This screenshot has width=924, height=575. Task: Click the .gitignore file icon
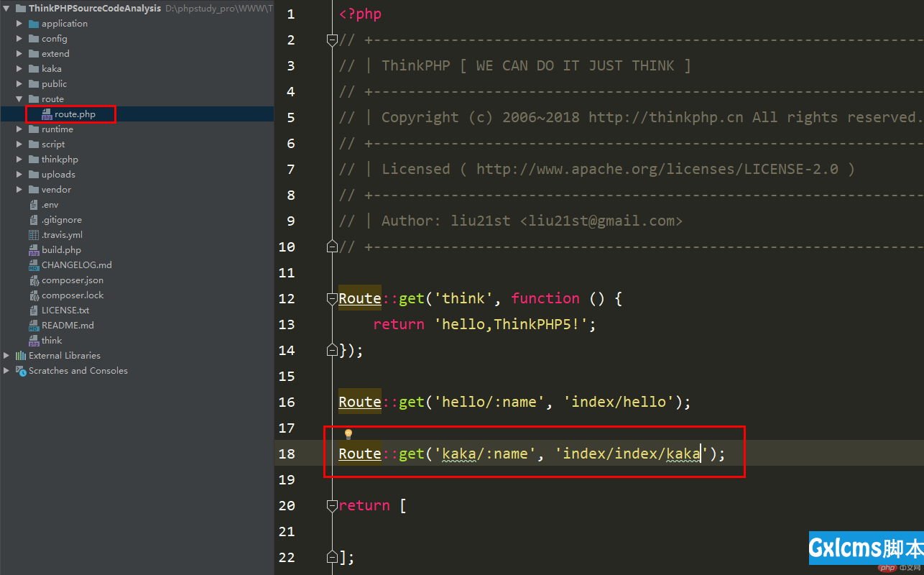click(34, 220)
